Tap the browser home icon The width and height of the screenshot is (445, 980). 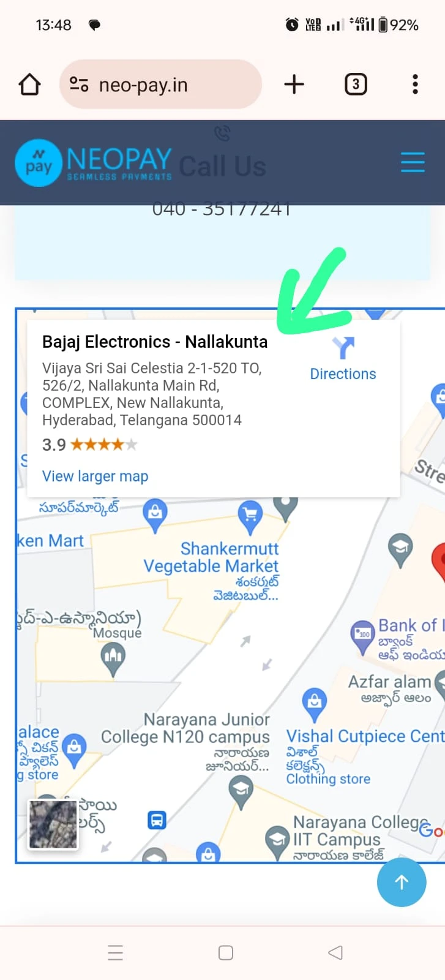[x=29, y=85]
